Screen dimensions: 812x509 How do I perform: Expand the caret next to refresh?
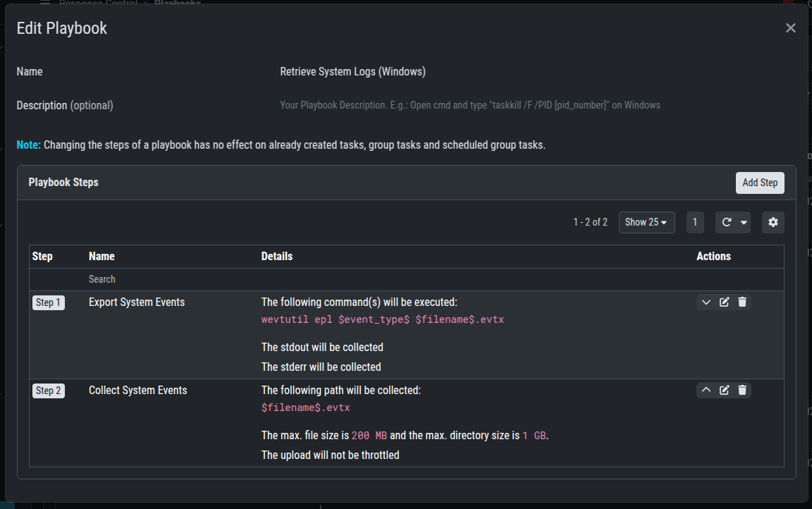744,223
